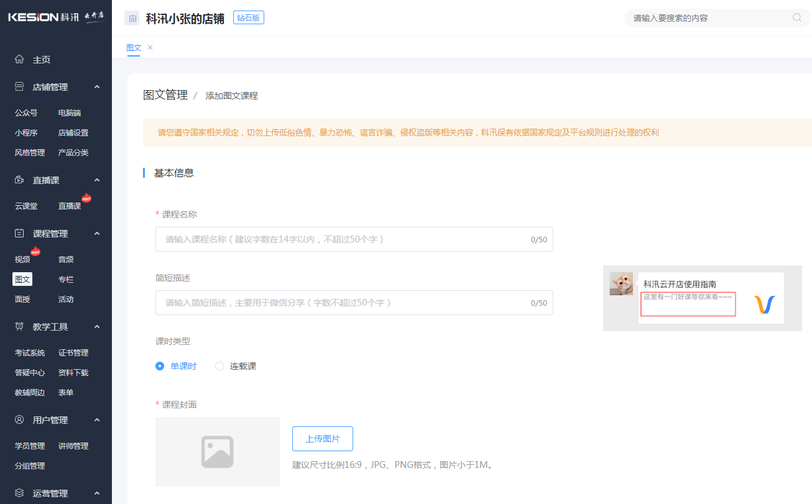
Task: Select the 单课时 radio button
Action: pyautogui.click(x=160, y=366)
